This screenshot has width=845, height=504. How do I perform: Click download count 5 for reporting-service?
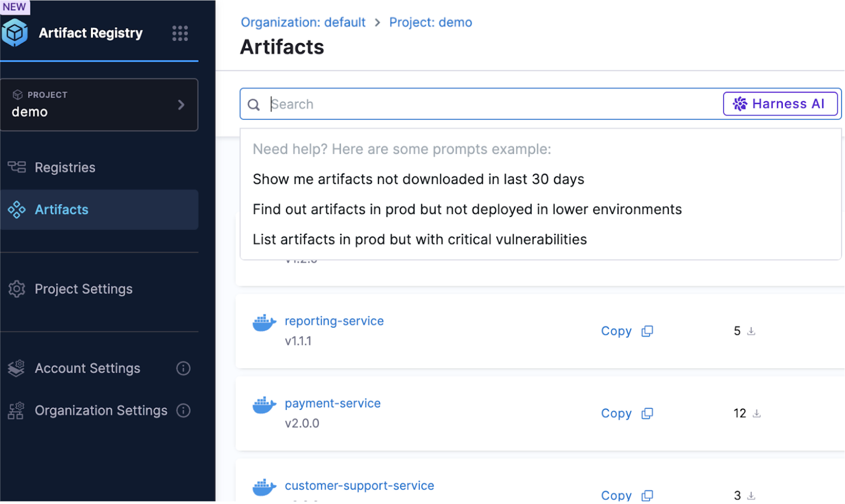[x=737, y=331]
